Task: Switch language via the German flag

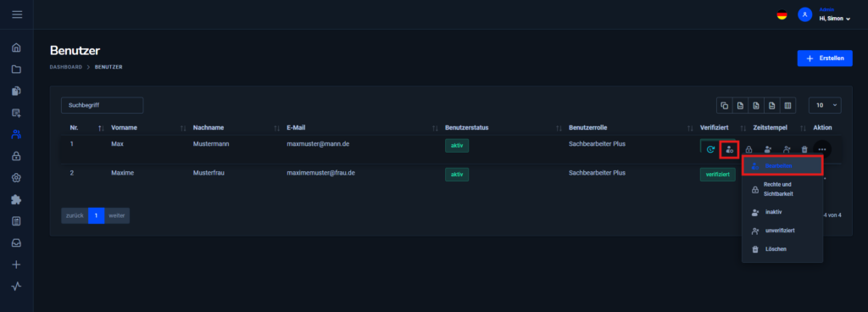Action: pyautogui.click(x=782, y=15)
